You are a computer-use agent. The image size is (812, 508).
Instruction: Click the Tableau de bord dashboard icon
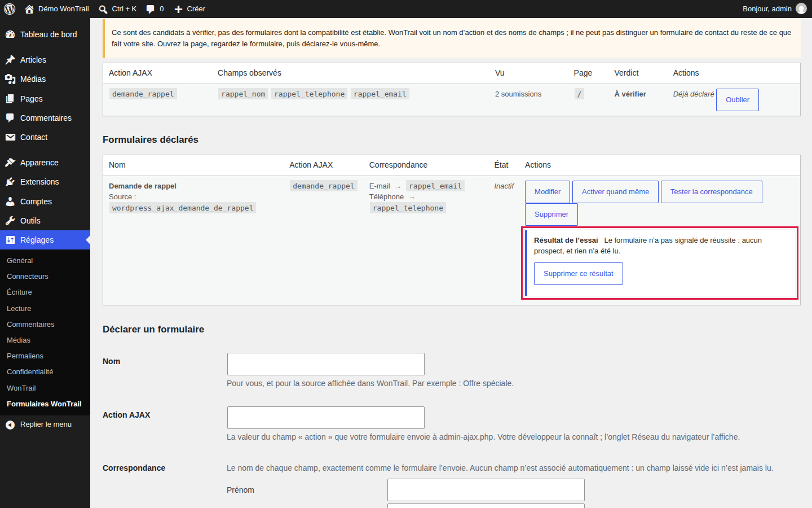click(x=10, y=34)
